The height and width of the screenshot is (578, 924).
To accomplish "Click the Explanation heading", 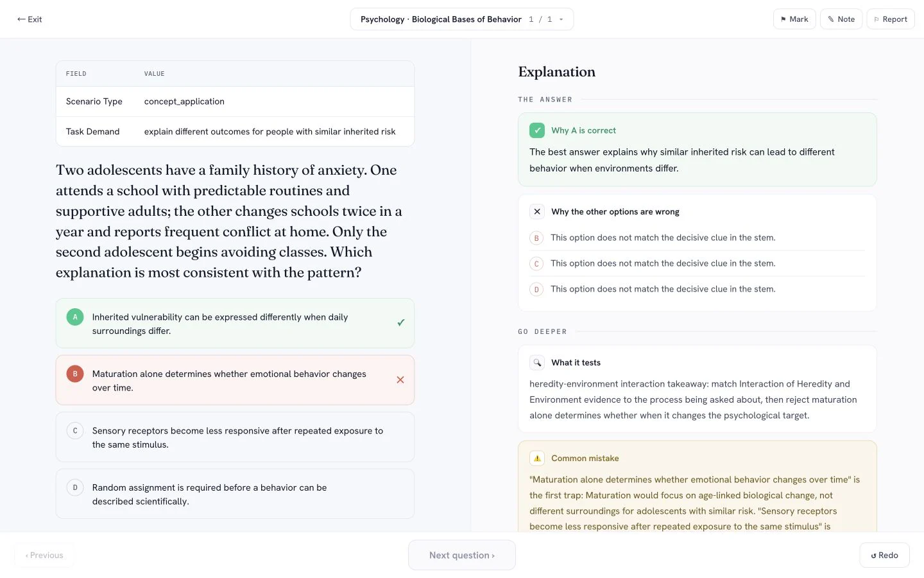I will pyautogui.click(x=557, y=72).
